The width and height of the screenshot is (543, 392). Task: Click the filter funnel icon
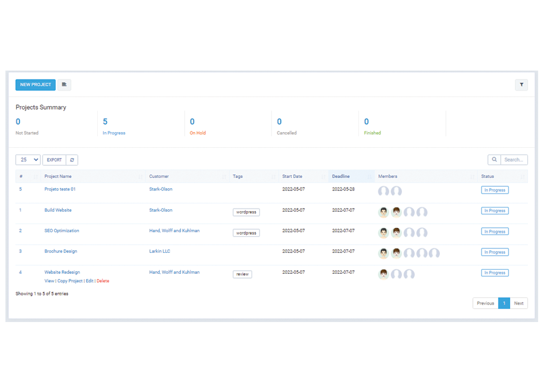(x=521, y=85)
